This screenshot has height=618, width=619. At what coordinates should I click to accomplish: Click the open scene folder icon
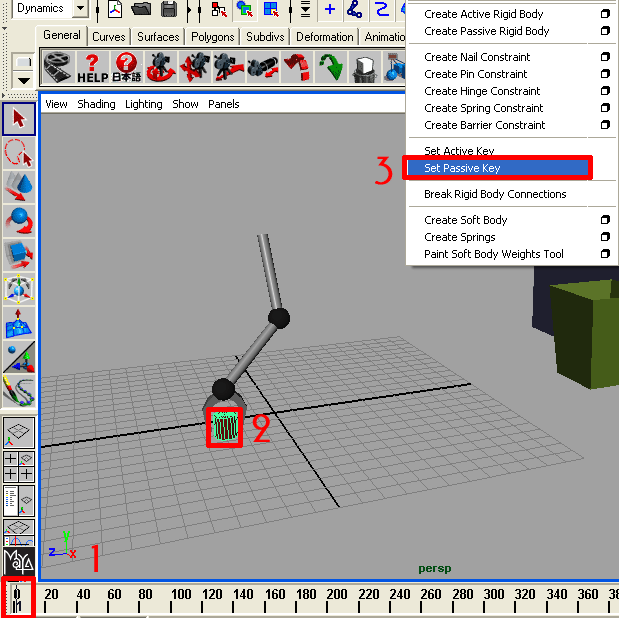click(x=142, y=10)
